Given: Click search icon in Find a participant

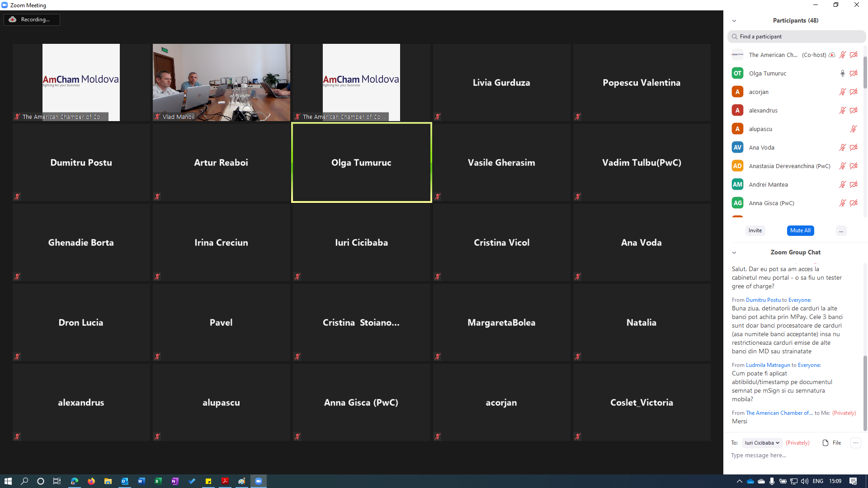Looking at the screenshot, I should click(x=735, y=37).
